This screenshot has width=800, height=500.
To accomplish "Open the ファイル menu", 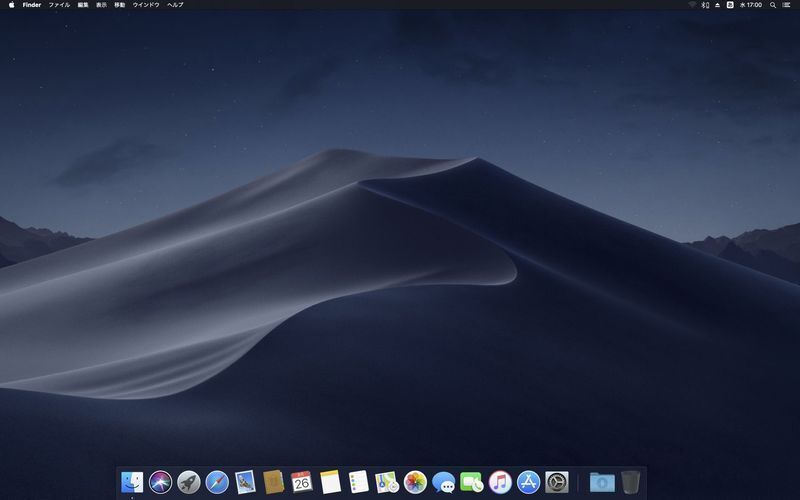I will [59, 5].
